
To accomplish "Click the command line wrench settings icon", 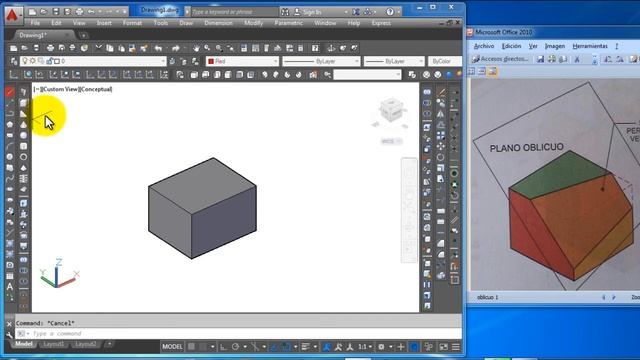I will tap(9, 335).
